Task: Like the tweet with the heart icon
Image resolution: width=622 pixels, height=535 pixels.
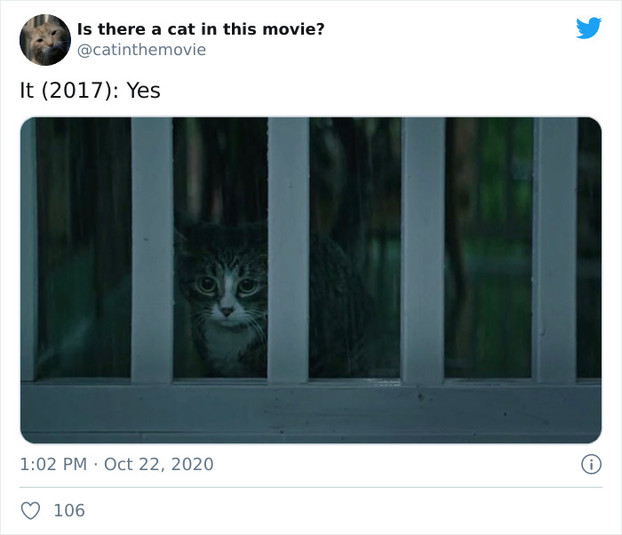Action: (30, 510)
